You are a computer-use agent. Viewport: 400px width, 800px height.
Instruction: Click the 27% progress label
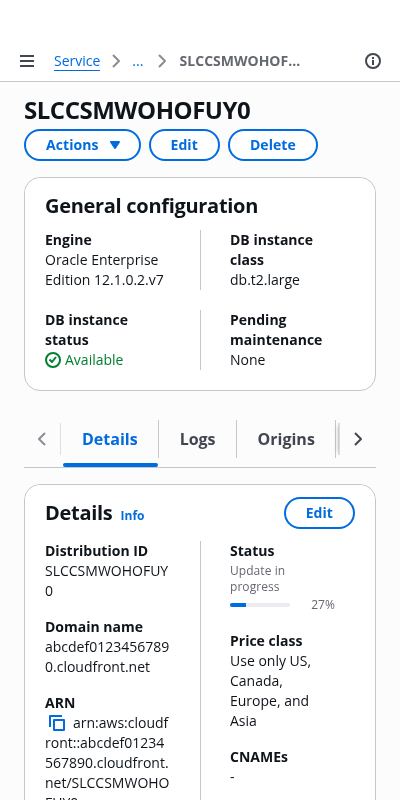click(x=323, y=605)
